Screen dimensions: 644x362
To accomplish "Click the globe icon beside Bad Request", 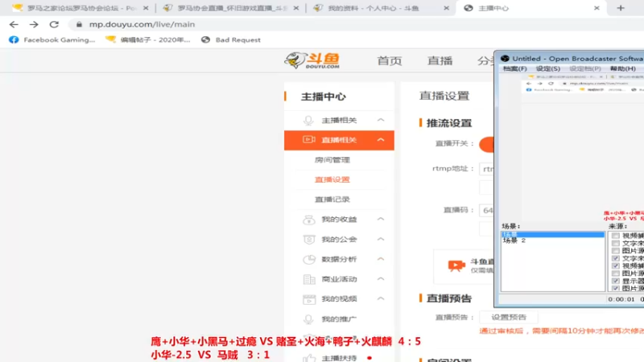I will point(205,39).
